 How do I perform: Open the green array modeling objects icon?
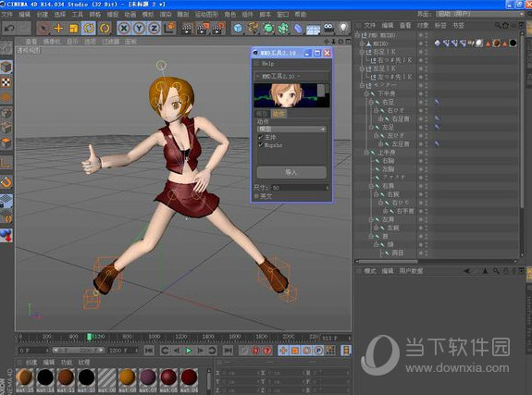pos(283,29)
